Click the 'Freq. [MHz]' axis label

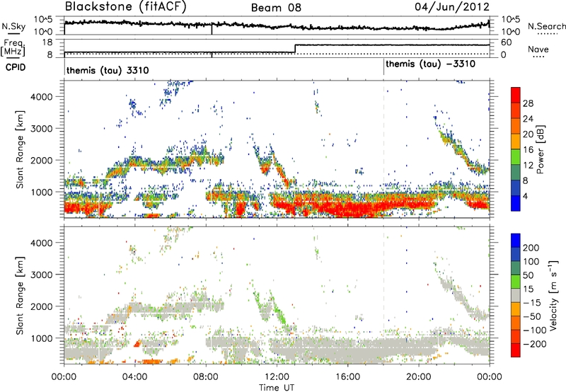(13, 47)
